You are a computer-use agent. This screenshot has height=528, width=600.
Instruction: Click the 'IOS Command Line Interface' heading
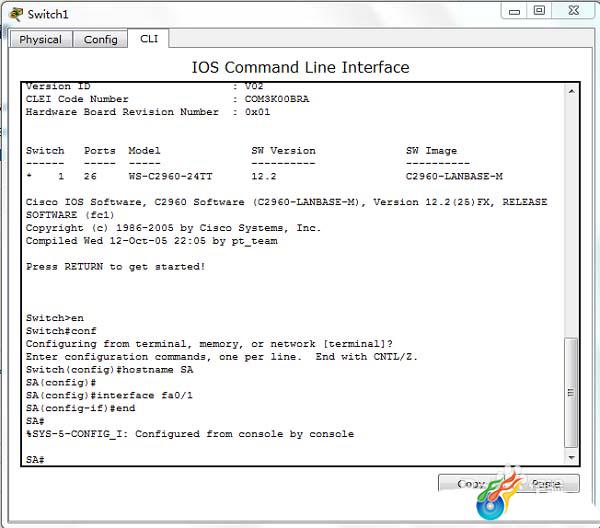click(x=300, y=67)
